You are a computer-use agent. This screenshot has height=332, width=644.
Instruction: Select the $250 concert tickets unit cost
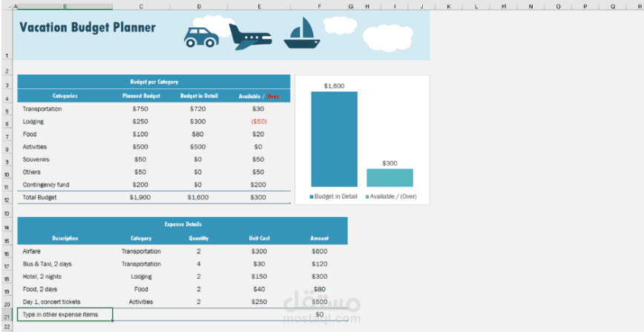[x=259, y=302]
